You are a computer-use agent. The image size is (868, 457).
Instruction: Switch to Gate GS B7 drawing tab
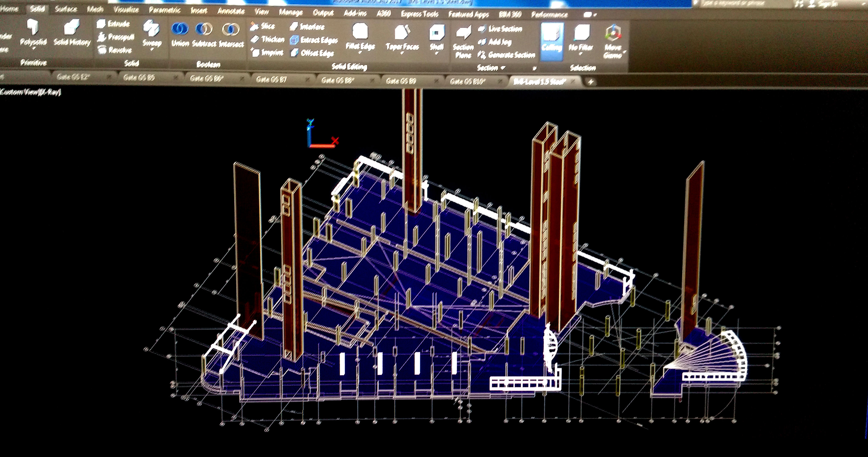[271, 80]
